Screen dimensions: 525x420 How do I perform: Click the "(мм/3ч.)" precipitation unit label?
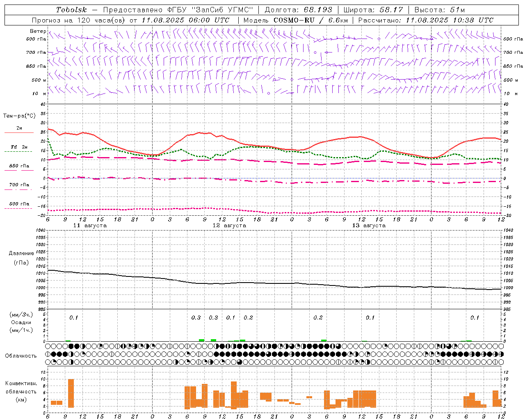click(x=21, y=315)
